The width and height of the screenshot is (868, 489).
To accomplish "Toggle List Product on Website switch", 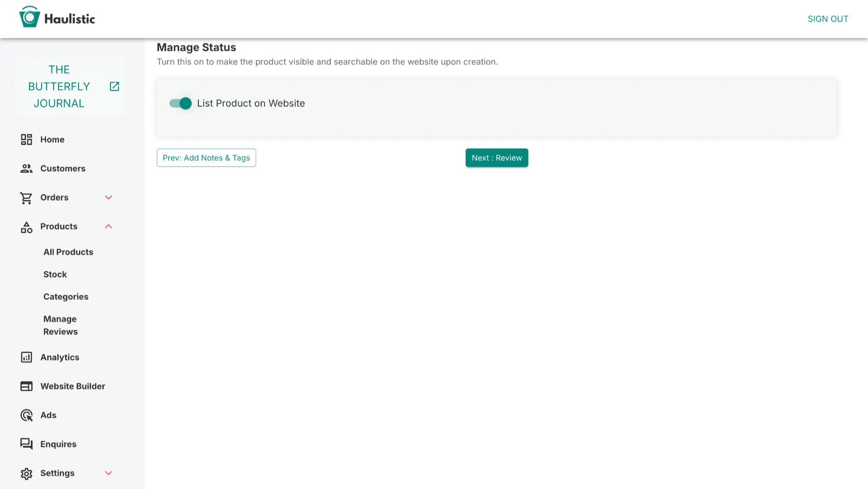I will (181, 103).
